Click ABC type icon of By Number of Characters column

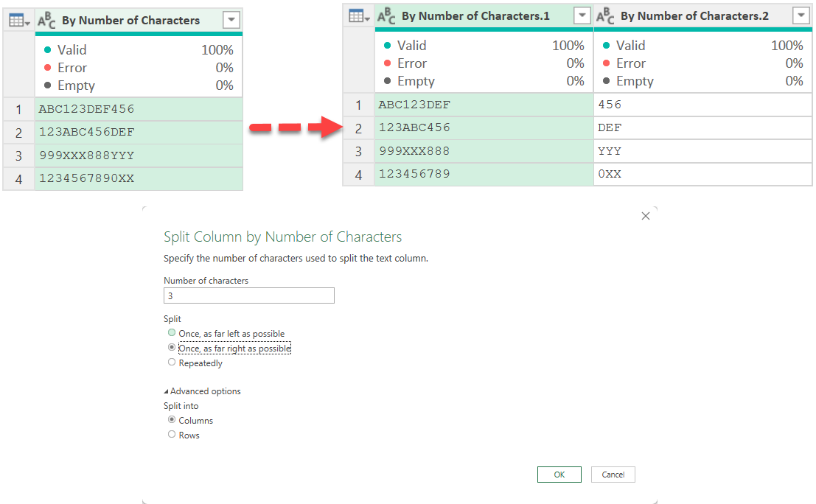tap(46, 21)
